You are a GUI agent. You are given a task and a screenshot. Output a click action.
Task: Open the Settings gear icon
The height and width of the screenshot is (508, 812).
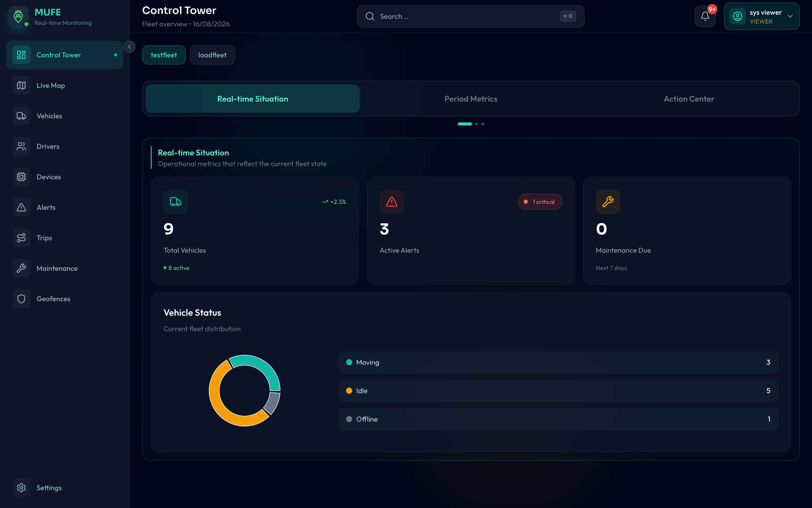tap(21, 487)
